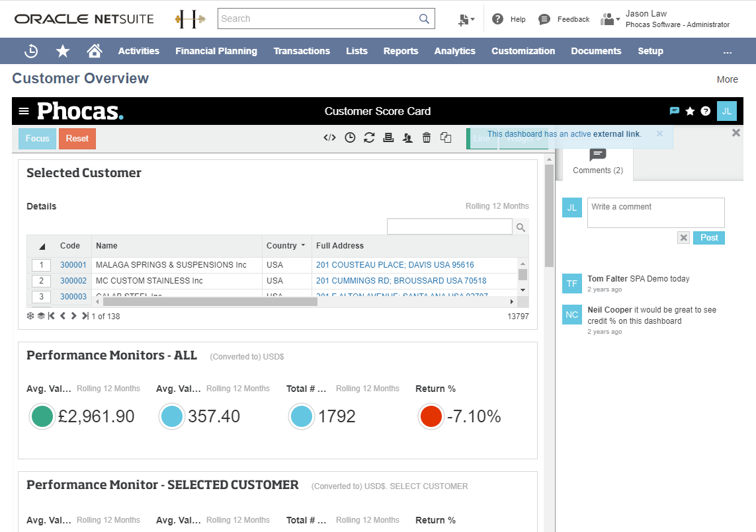Screen dimensions: 756x532
Task: Click the embed code icon
Action: (330, 138)
